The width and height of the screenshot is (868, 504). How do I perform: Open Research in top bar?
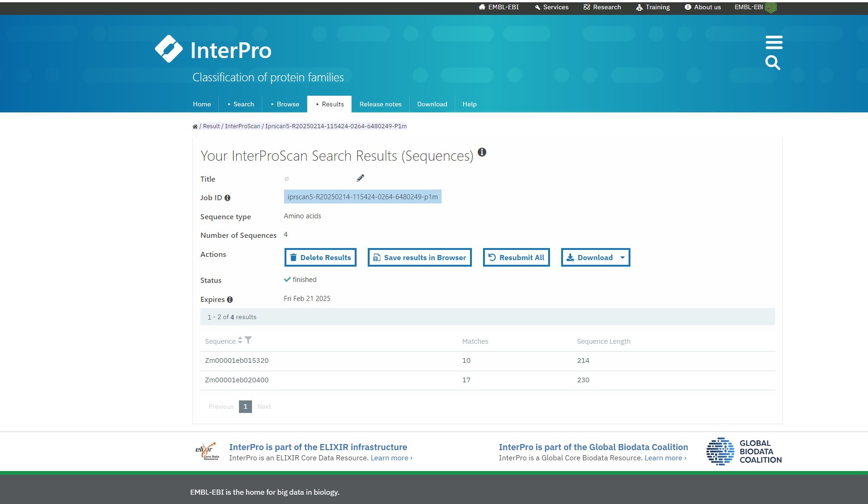tap(602, 7)
